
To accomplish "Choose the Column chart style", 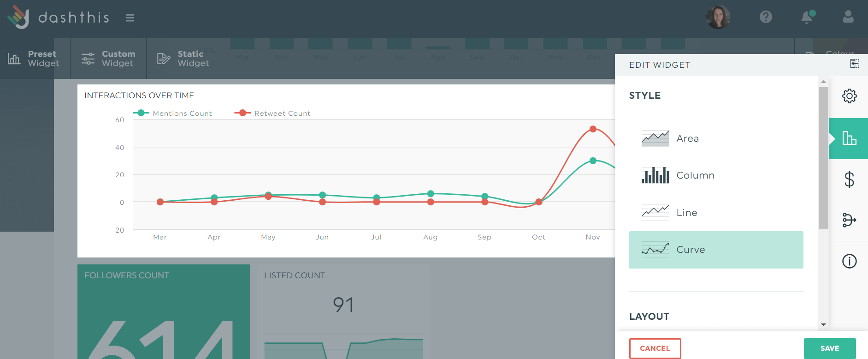I will click(x=716, y=175).
